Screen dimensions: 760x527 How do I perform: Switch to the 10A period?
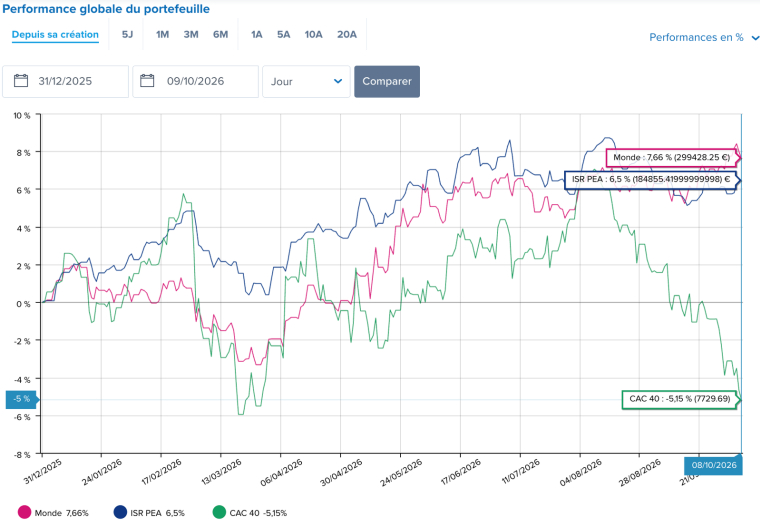(x=314, y=34)
